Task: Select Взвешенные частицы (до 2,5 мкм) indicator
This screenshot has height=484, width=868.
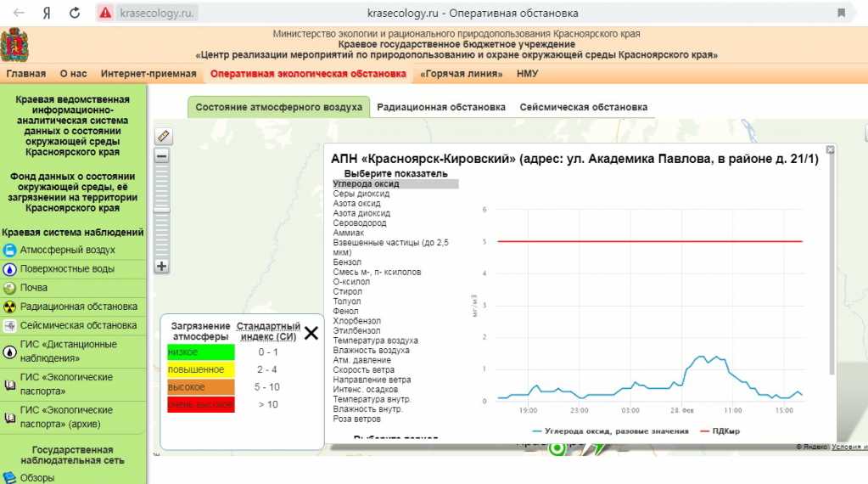Action: 391,248
